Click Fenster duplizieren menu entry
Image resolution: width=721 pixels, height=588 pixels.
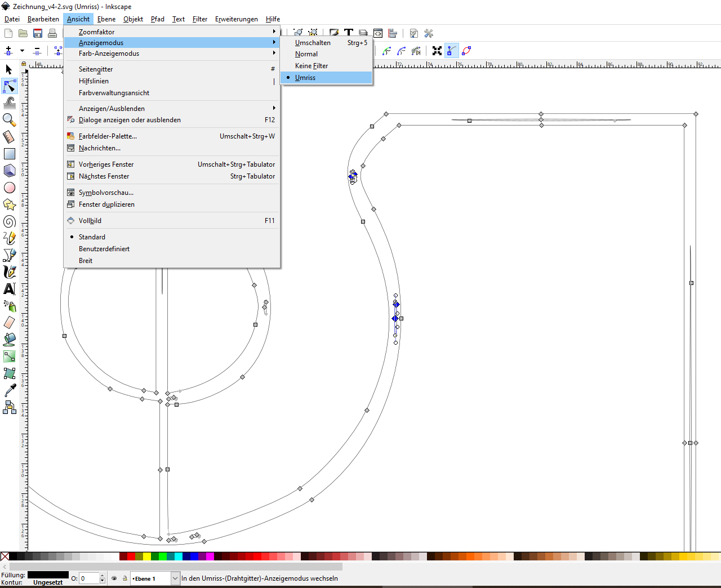pyautogui.click(x=106, y=204)
